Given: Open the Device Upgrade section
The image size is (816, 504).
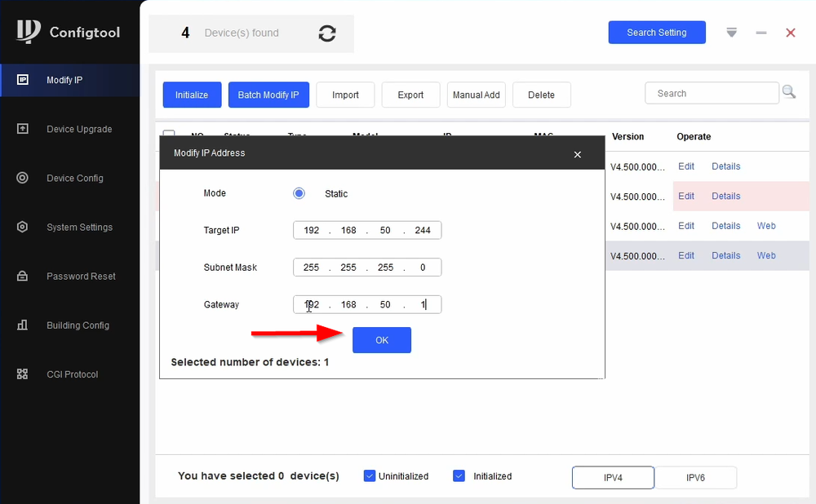Looking at the screenshot, I should pos(24,129).
